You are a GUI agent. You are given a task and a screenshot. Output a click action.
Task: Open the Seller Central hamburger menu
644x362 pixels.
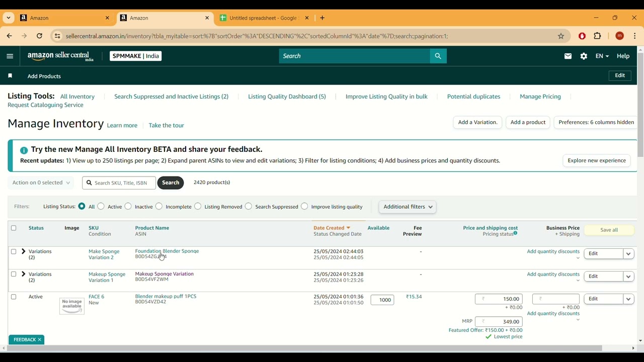tap(10, 56)
